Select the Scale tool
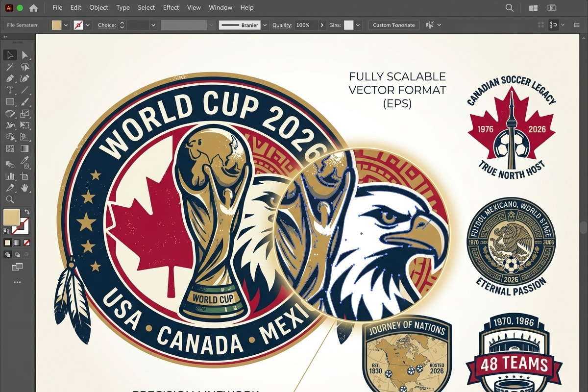The height and width of the screenshot is (392, 588). 24,114
